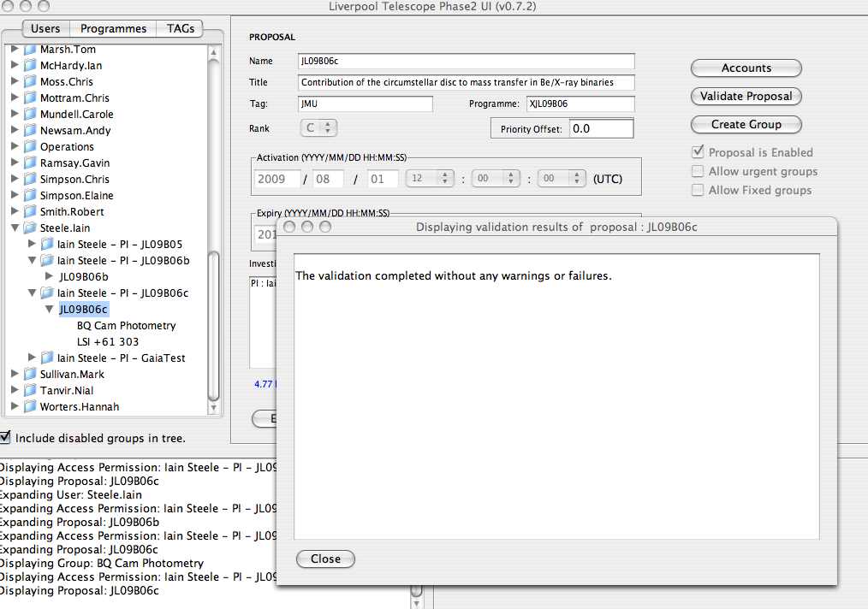
Task: Click log line Displaying Group: BQ Cam Photometry
Action: 102,563
